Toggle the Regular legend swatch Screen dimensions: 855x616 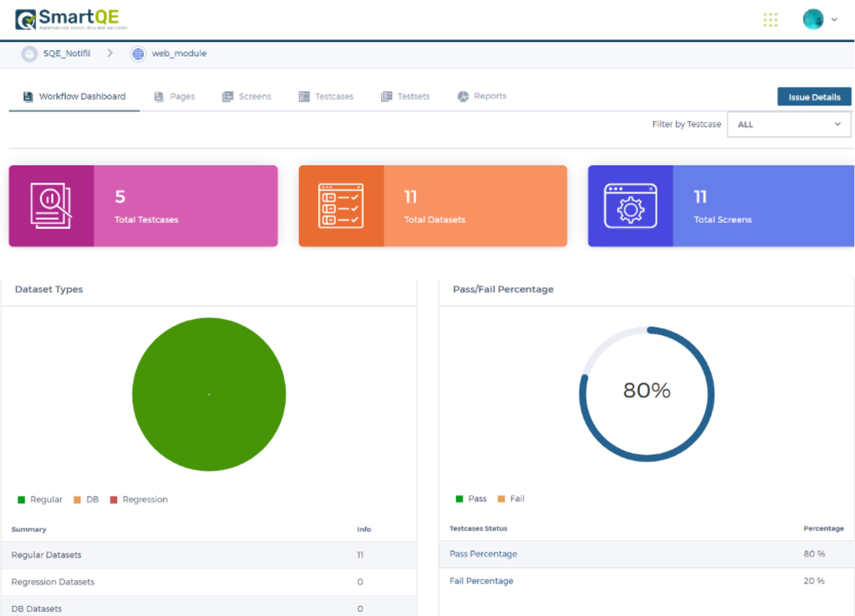[21, 500]
